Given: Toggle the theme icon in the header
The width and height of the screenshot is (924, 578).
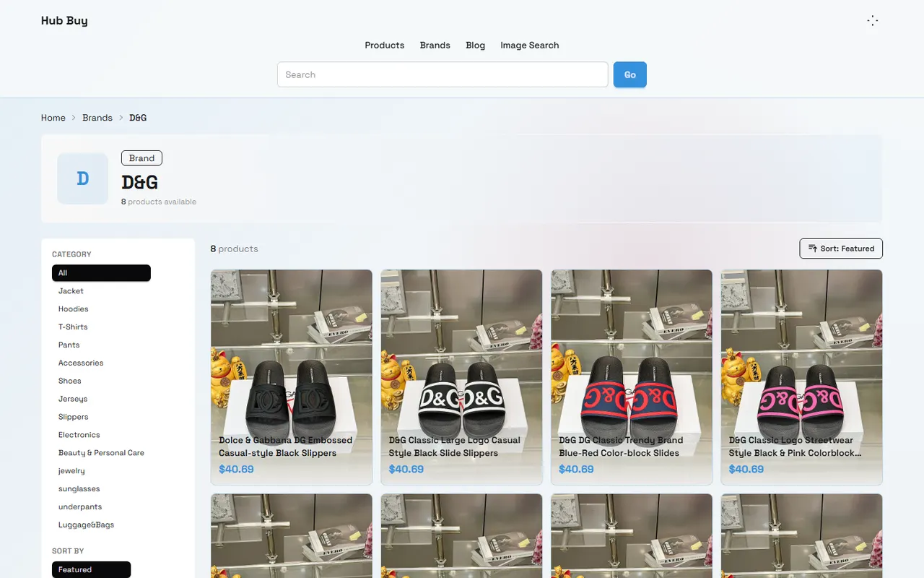Looking at the screenshot, I should (872, 21).
